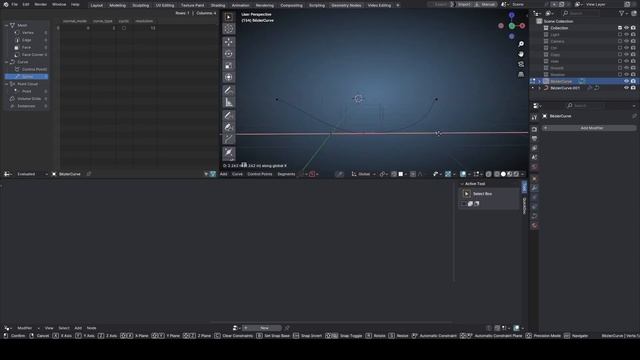The width and height of the screenshot is (640, 360).
Task: Select solid viewport shading sphere
Action: [x=503, y=174]
